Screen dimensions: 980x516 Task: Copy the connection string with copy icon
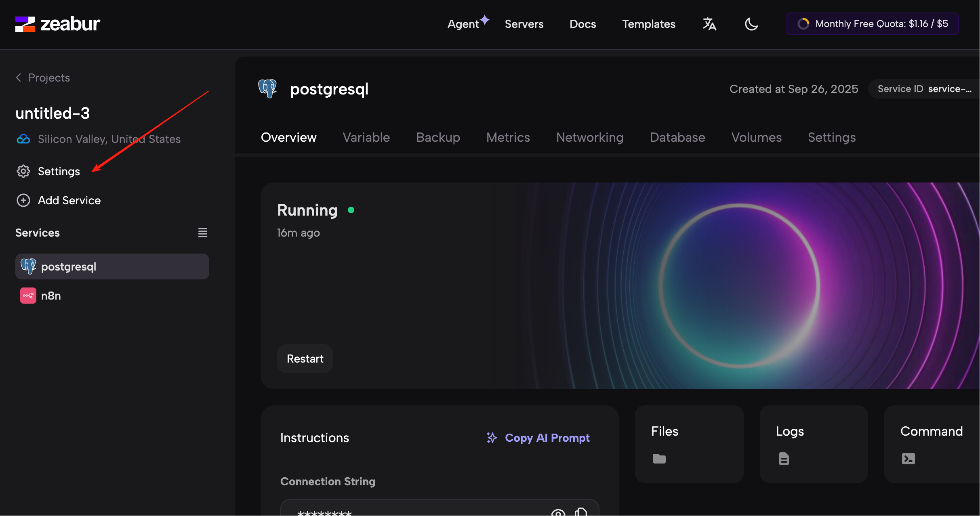(581, 512)
